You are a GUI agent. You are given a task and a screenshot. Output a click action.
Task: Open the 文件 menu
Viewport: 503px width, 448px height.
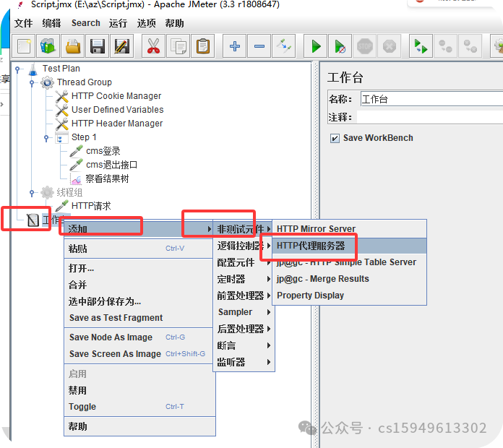point(23,23)
